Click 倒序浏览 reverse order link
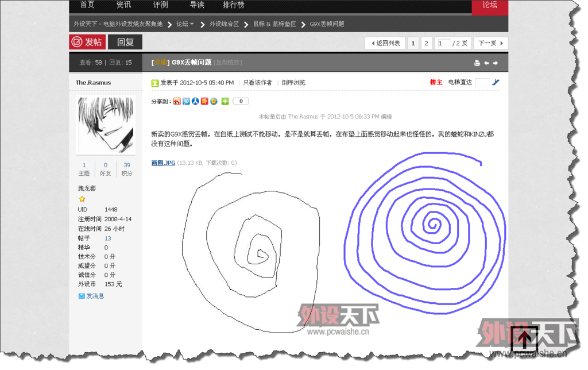 pos(293,83)
